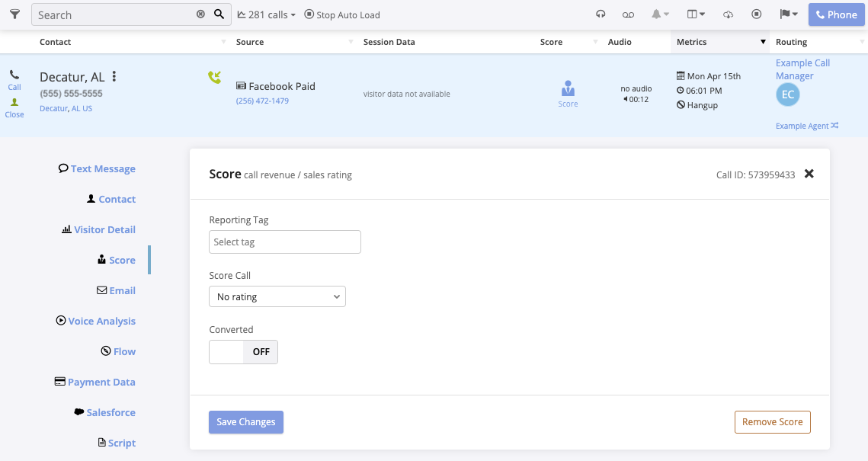Open the Source column filter arrow
The image size is (868, 461).
(x=351, y=42)
